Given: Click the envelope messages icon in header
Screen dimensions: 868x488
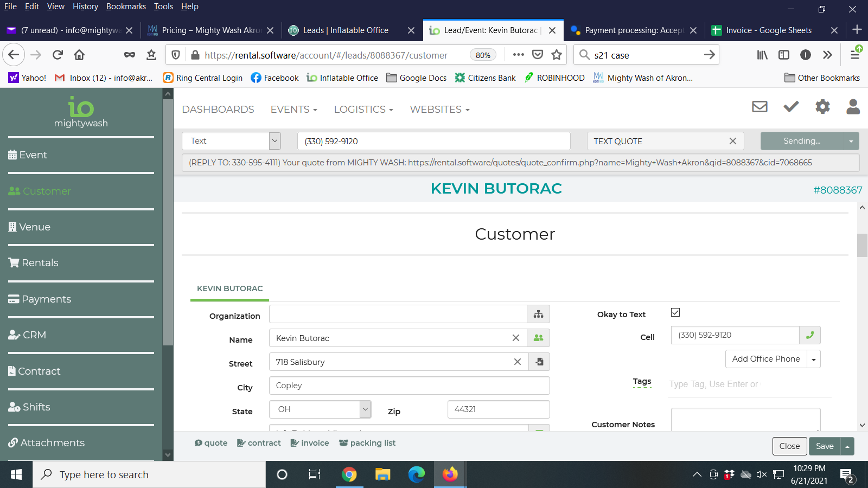Looking at the screenshot, I should (759, 107).
